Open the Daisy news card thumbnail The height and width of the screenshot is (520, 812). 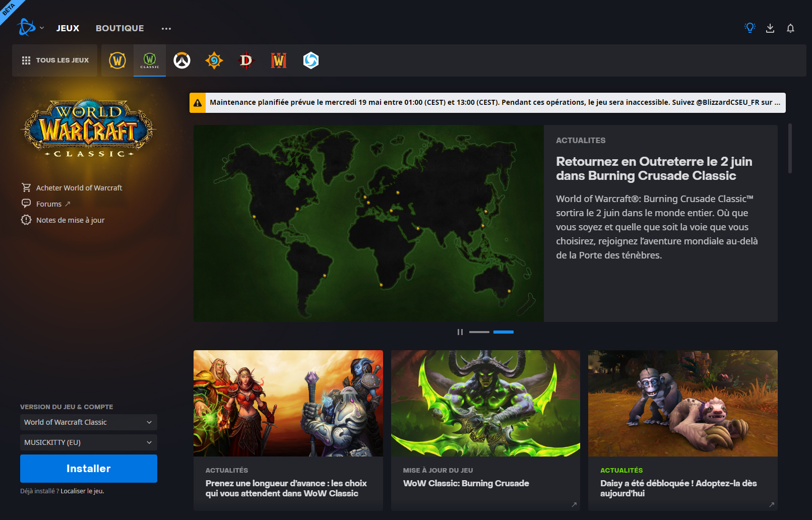[x=682, y=403]
